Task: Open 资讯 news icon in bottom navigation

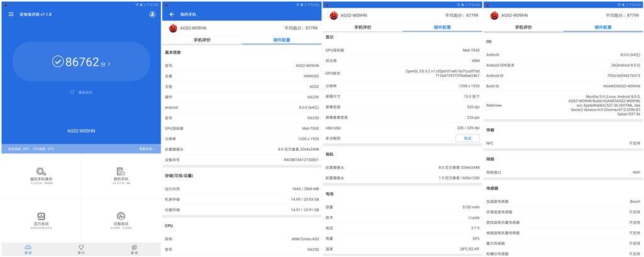Action: tap(134, 249)
